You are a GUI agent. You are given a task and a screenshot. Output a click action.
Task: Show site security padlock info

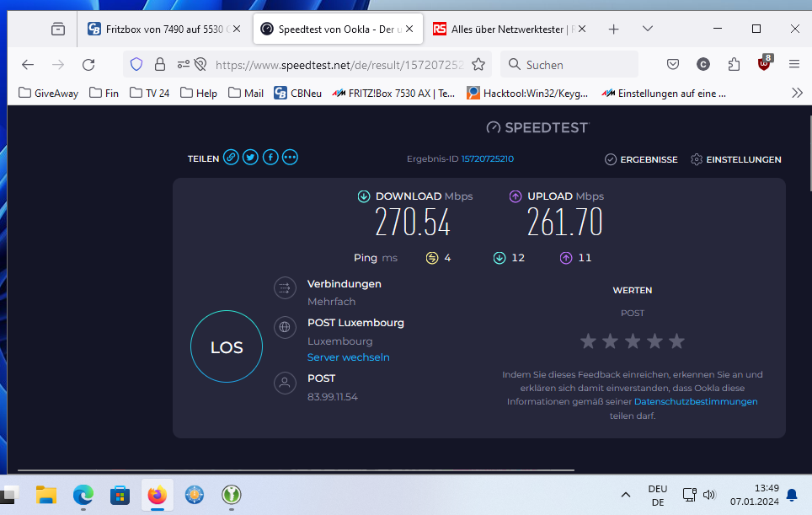click(160, 64)
